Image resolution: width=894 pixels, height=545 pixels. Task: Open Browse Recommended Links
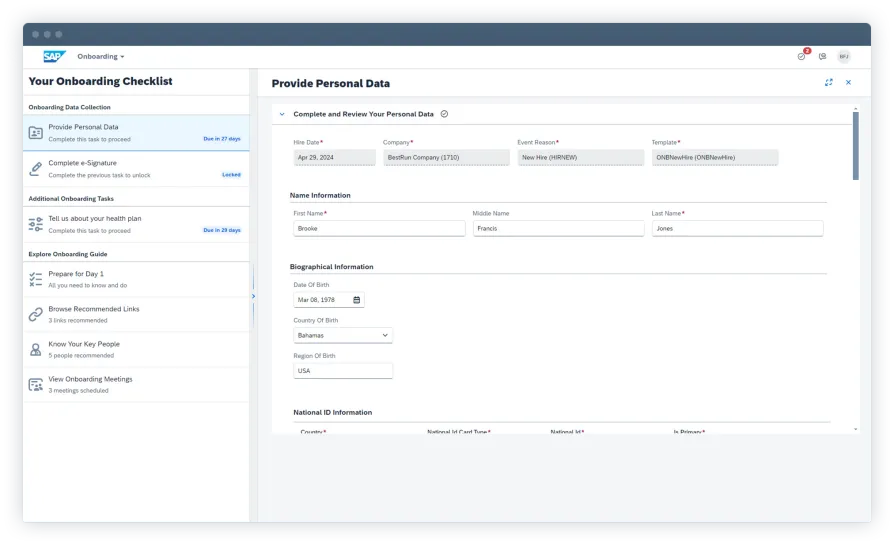point(136,314)
